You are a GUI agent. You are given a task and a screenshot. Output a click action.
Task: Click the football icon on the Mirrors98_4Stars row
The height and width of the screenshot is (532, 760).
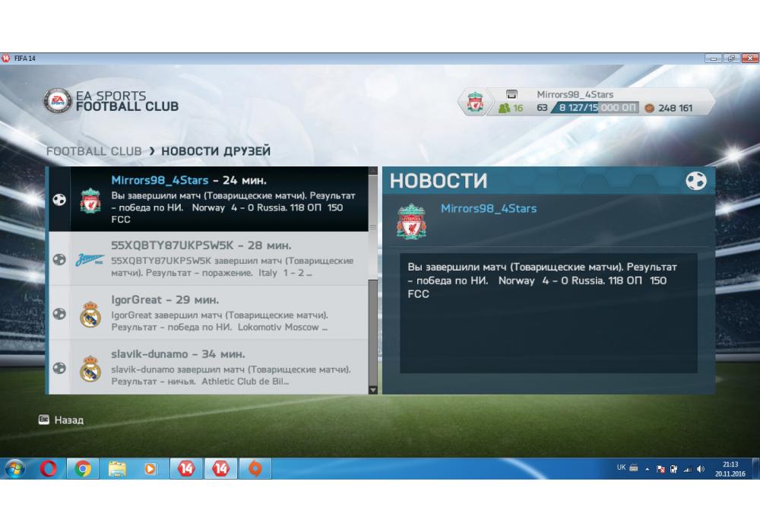tap(59, 200)
